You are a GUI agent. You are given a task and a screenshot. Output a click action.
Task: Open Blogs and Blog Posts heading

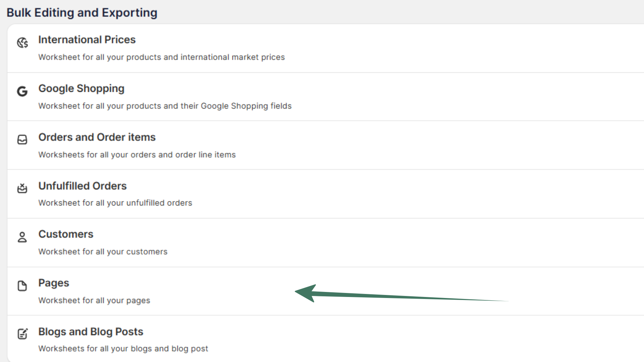[91, 331]
